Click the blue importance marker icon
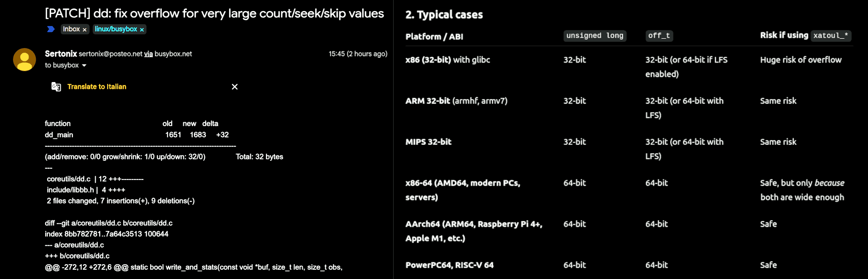 [51, 29]
